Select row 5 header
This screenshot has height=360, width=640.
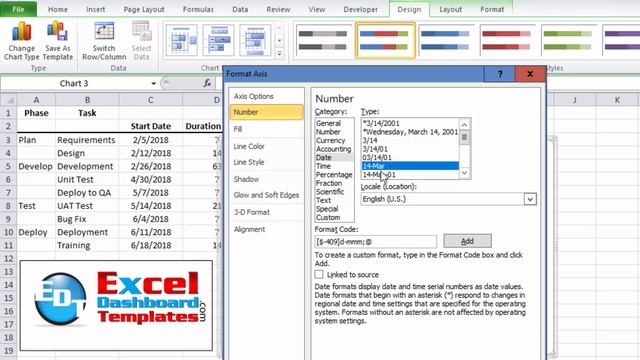coord(8,167)
